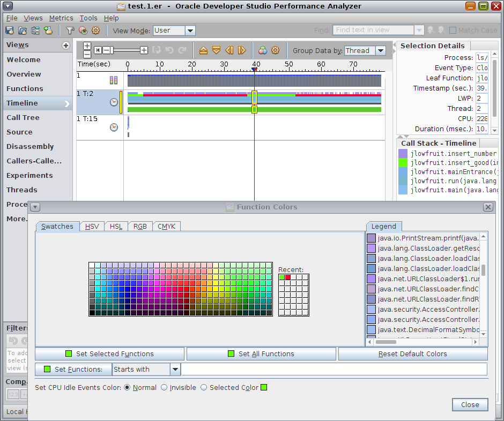Click bars icon on timeline row 1
The image size is (504, 421).
(x=114, y=80)
